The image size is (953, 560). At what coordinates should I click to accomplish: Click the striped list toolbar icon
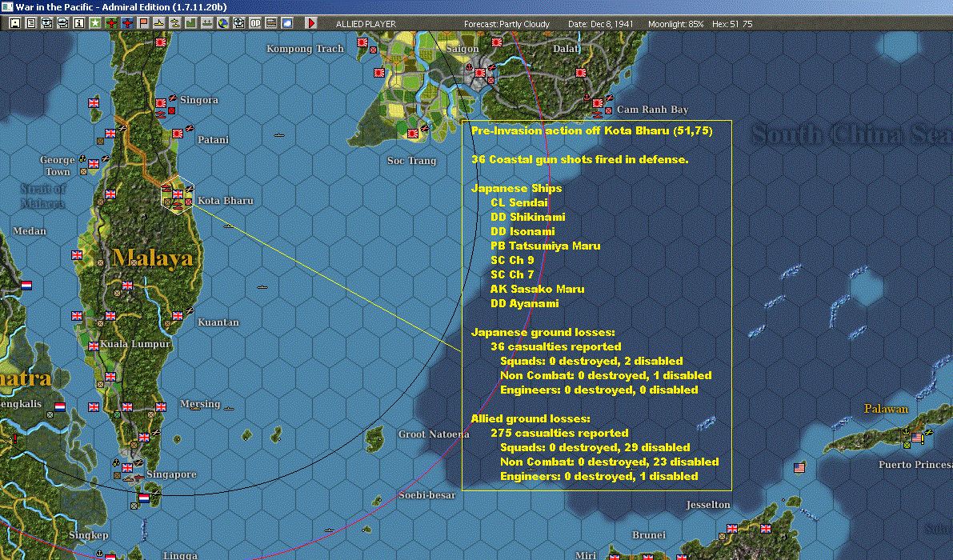click(271, 23)
